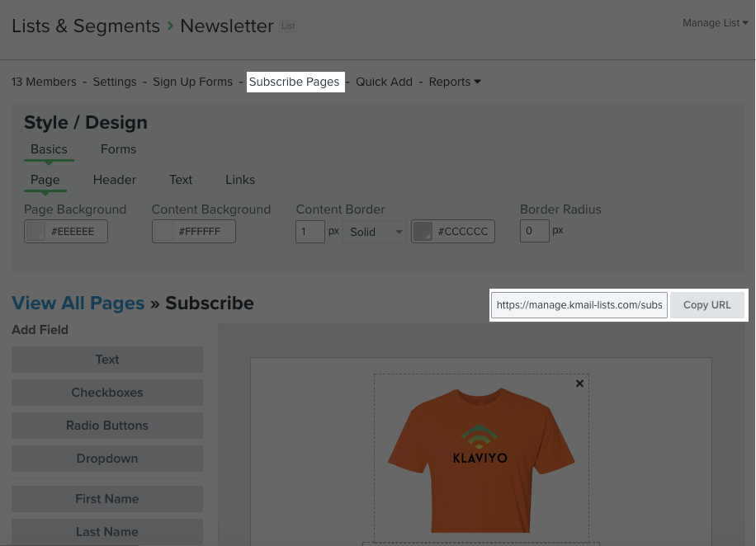Viewport: 756px width, 546px height.
Task: Open the Manage List dropdown
Action: tap(715, 23)
